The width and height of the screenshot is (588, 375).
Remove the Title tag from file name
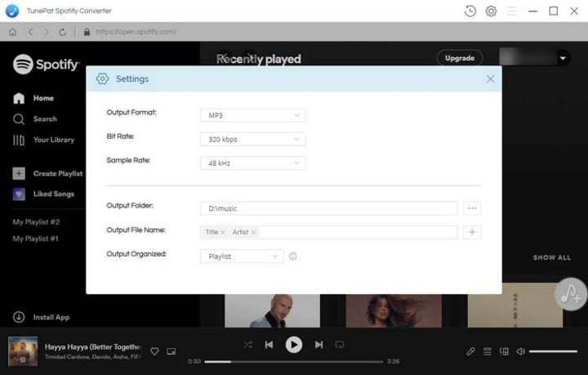[x=223, y=232]
